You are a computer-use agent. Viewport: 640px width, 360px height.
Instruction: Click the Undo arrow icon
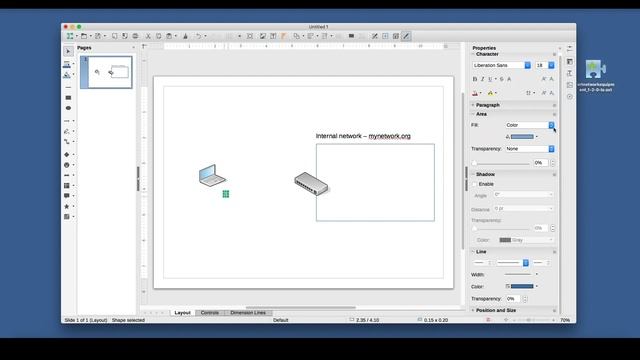tap(198, 36)
